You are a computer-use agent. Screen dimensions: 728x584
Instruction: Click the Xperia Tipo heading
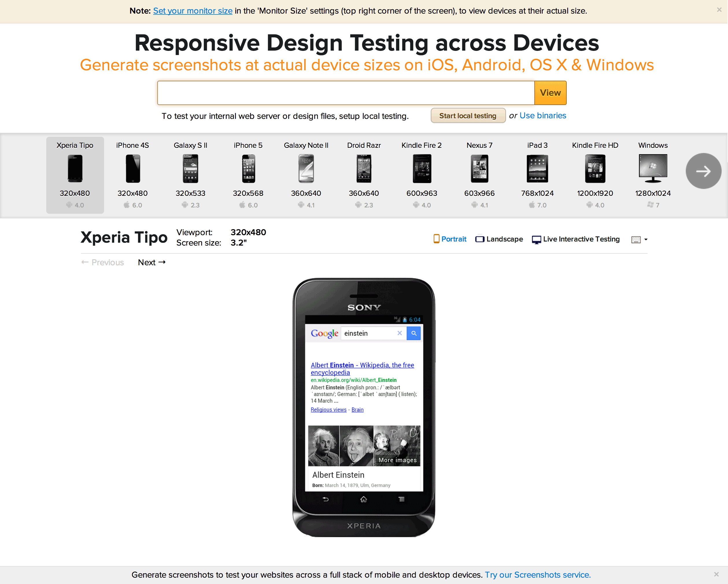click(x=124, y=238)
